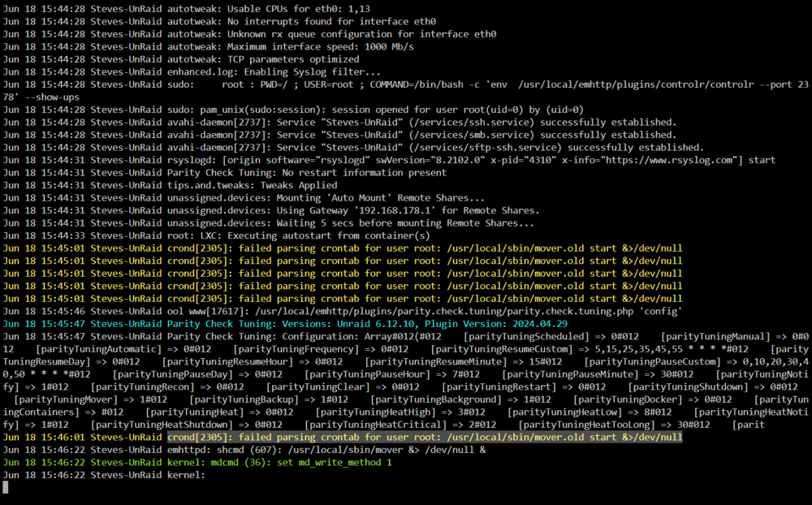Select 'No interrupts found for interface eth0' text
The image size is (812, 505).
tap(331, 21)
